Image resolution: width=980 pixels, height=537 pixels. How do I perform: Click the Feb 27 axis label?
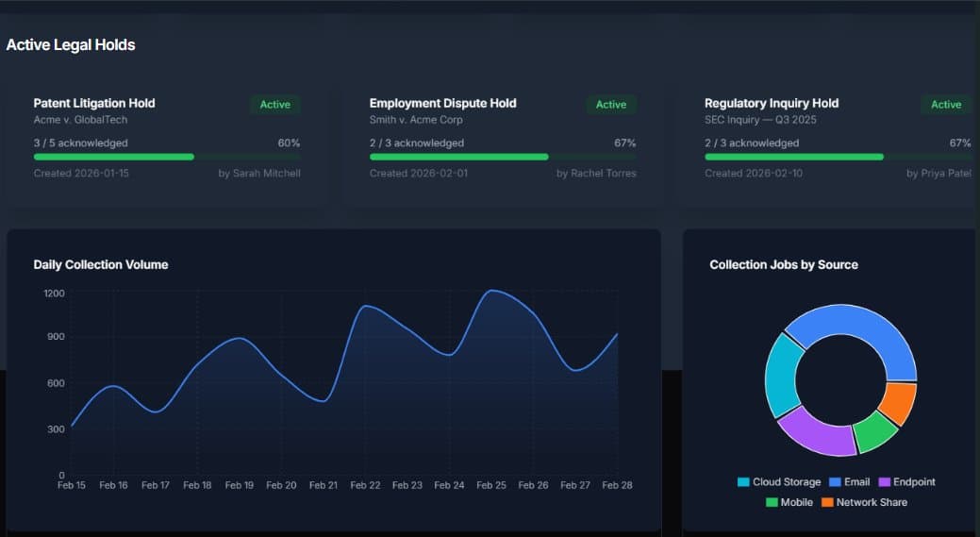pos(575,485)
